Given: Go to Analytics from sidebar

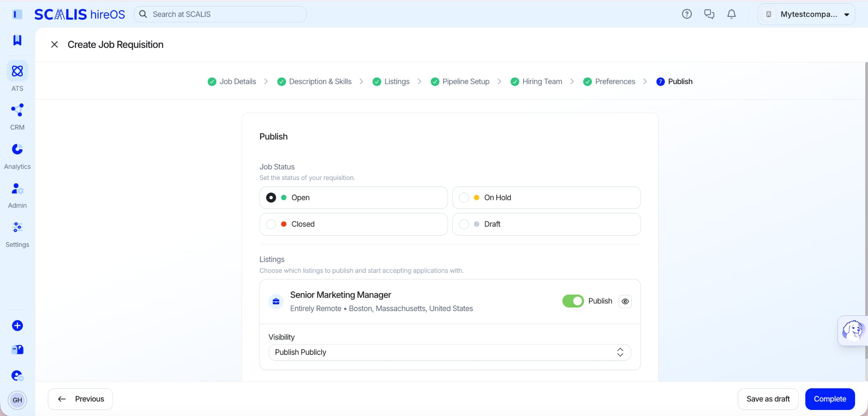Looking at the screenshot, I should (x=17, y=156).
